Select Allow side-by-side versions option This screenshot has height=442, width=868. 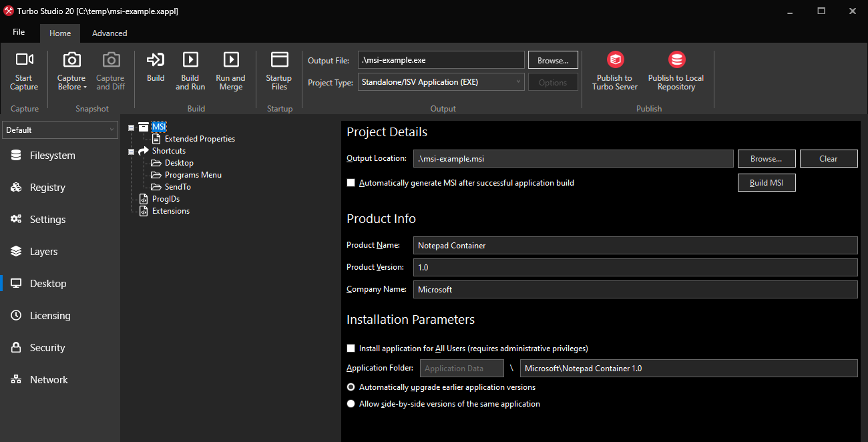tap(351, 403)
